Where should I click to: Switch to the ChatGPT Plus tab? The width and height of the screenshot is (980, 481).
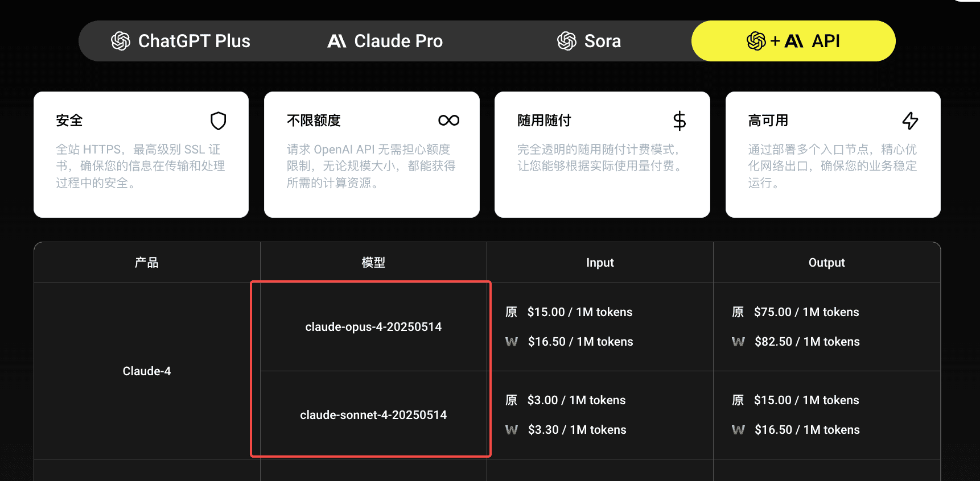(180, 41)
